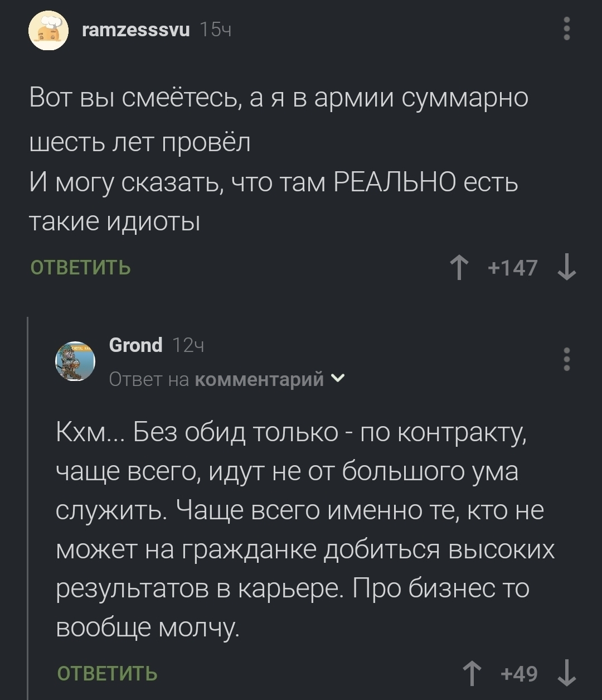
Task: Open the three-dot menu on Grond's comment
Action: [x=566, y=360]
